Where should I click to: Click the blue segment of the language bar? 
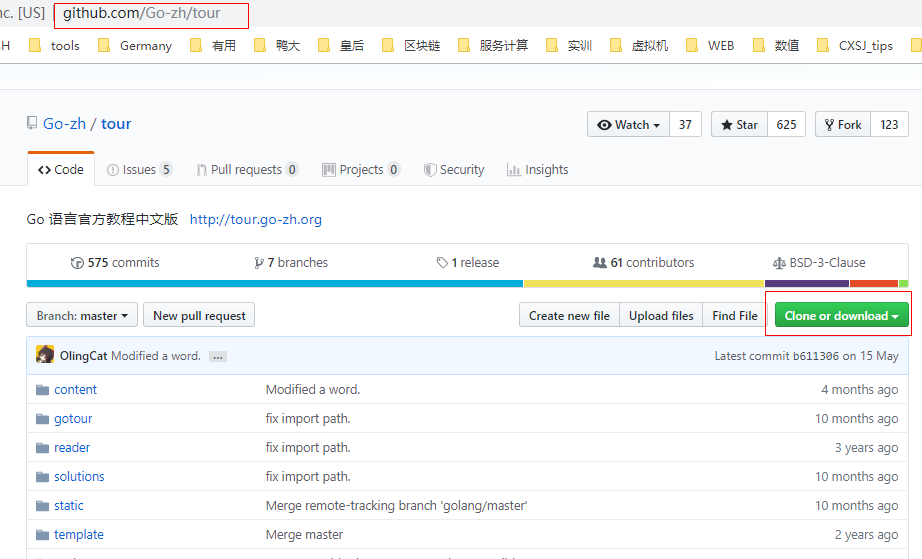point(275,284)
